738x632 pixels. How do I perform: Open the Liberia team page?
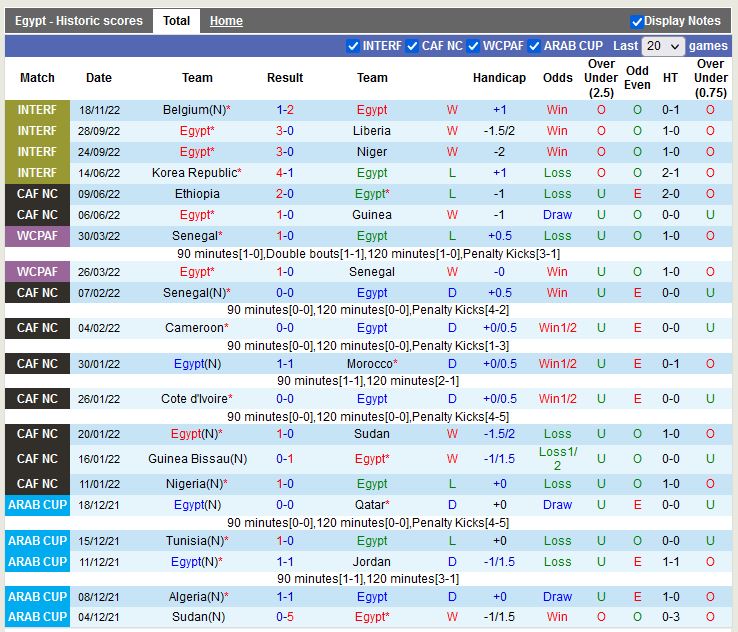(372, 131)
